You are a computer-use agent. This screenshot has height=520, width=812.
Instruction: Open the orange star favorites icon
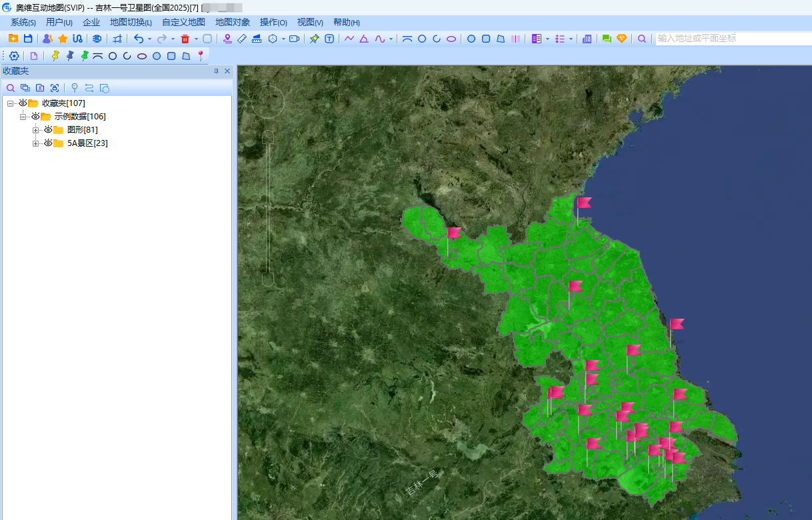click(63, 39)
